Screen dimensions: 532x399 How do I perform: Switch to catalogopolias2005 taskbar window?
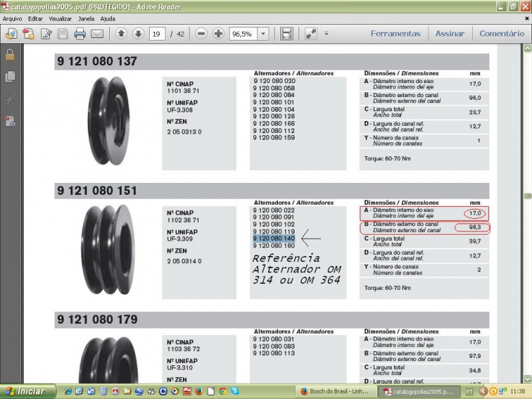point(419,391)
